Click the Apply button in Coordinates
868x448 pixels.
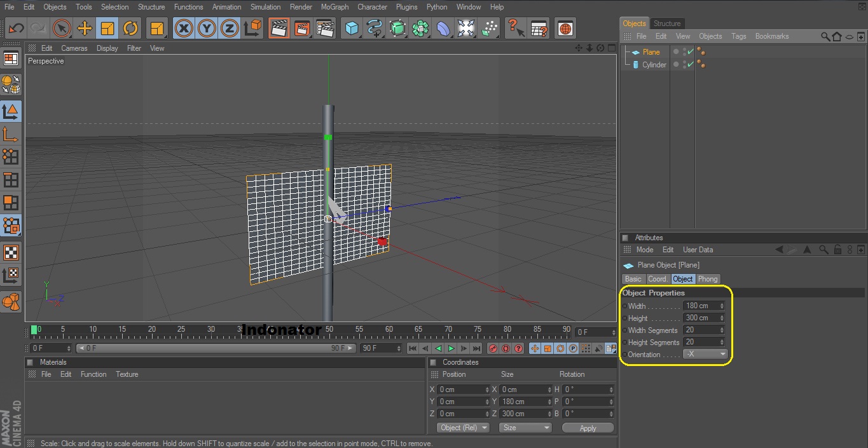pyautogui.click(x=588, y=428)
